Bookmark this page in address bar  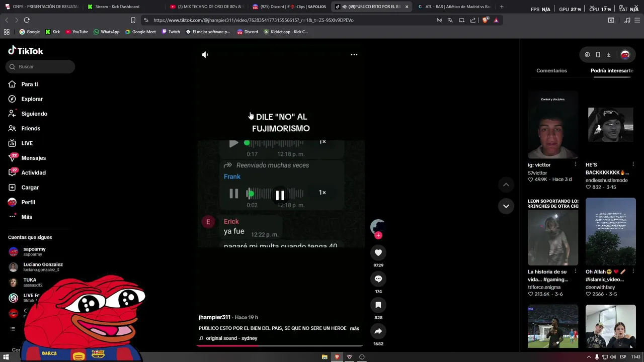pyautogui.click(x=133, y=20)
